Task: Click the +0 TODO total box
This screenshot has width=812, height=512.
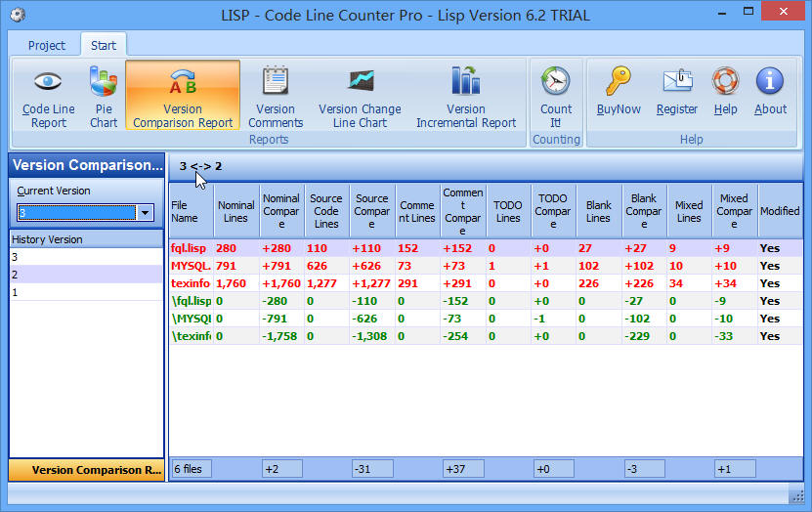Action: (x=554, y=469)
